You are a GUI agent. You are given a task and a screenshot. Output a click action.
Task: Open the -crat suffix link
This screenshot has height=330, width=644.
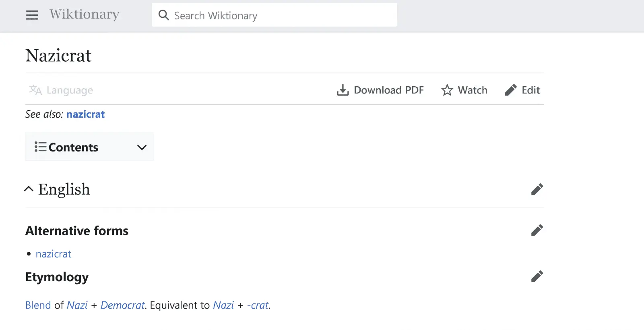click(258, 305)
